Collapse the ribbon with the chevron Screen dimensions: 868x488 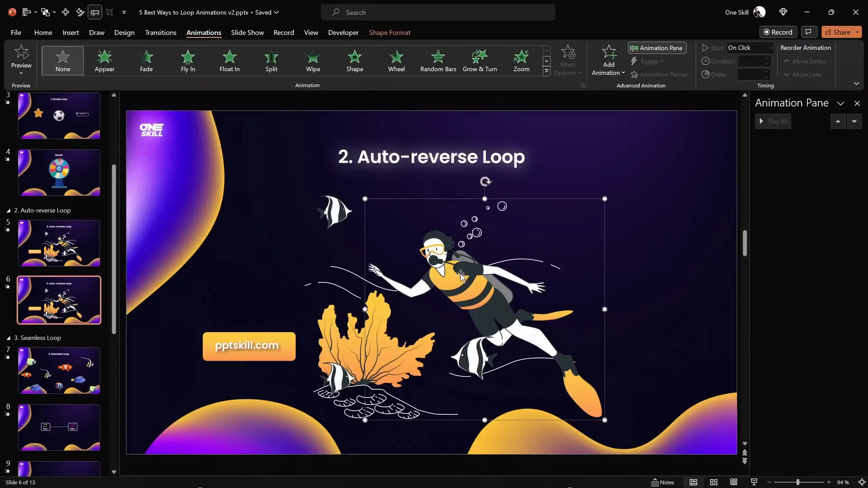[856, 84]
